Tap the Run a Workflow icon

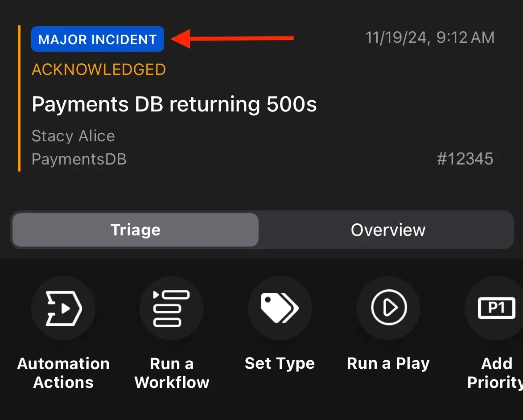(172, 308)
